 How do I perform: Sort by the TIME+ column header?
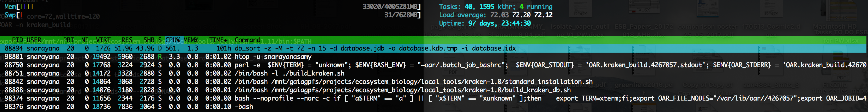click(x=218, y=40)
